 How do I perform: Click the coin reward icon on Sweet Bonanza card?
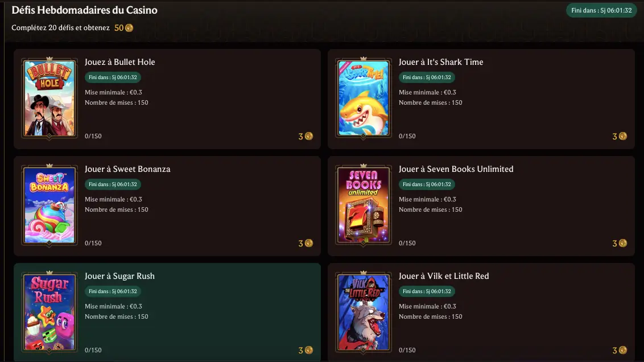click(309, 243)
